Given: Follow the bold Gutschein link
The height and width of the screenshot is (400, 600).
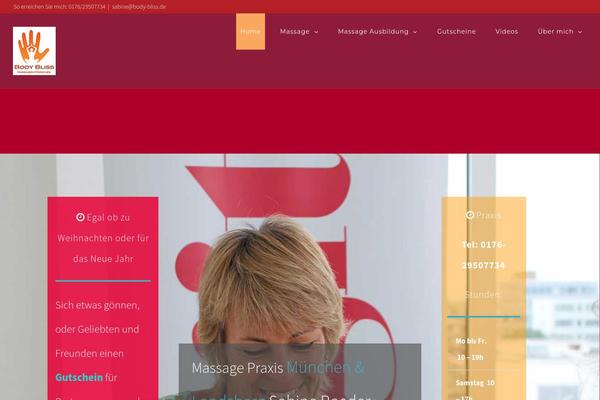Looking at the screenshot, I should click(79, 377).
